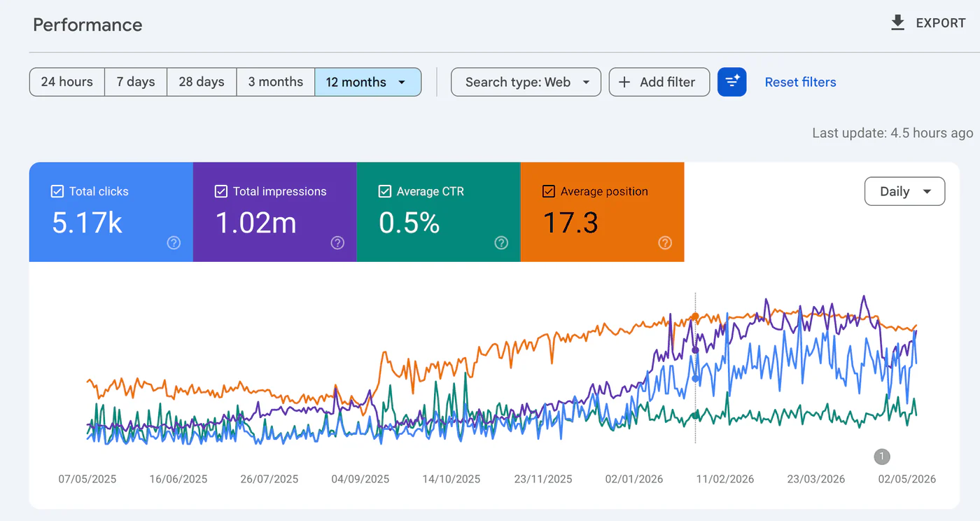The image size is (980, 521).
Task: Click the blue AI filter icon button
Action: click(x=732, y=82)
